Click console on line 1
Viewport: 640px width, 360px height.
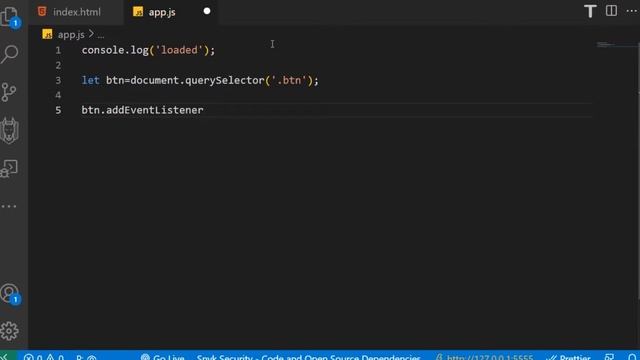pos(102,50)
